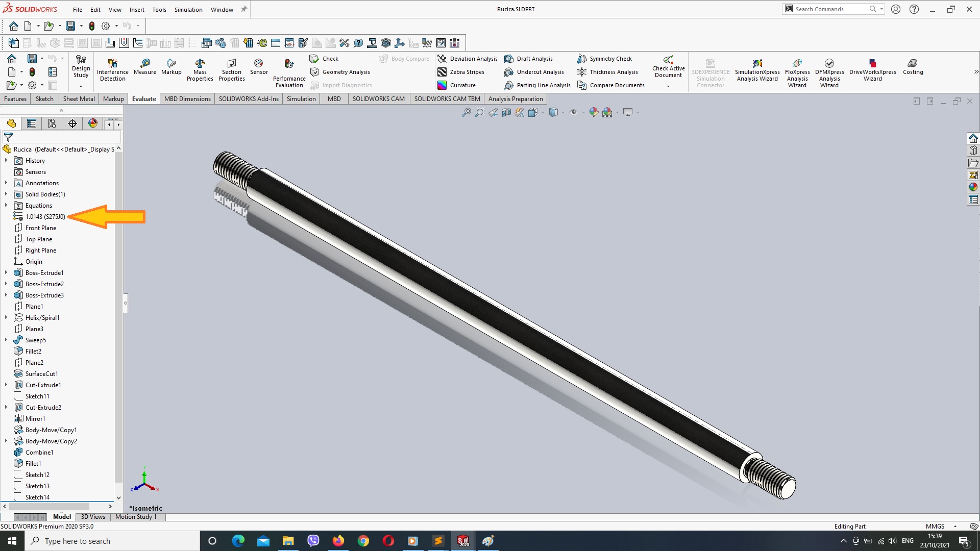Open the ConfigurationManager tab icon
Image resolution: width=980 pixels, height=551 pixels.
[x=52, y=123]
